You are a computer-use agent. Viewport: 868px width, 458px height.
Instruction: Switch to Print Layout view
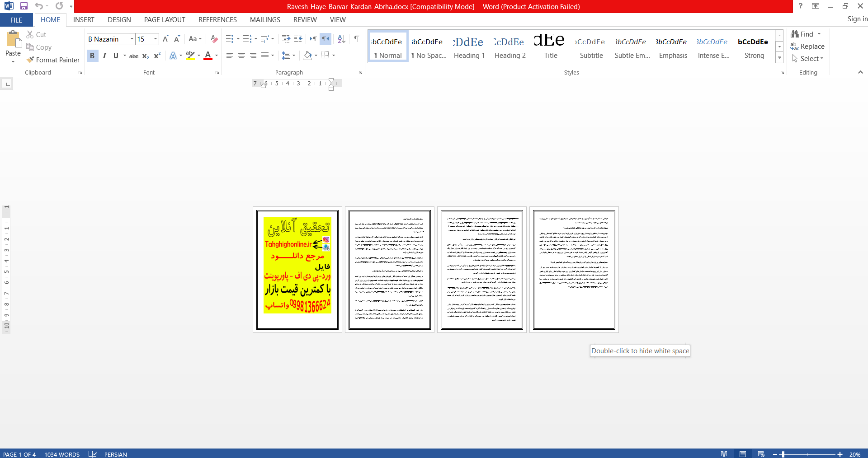[x=743, y=454]
